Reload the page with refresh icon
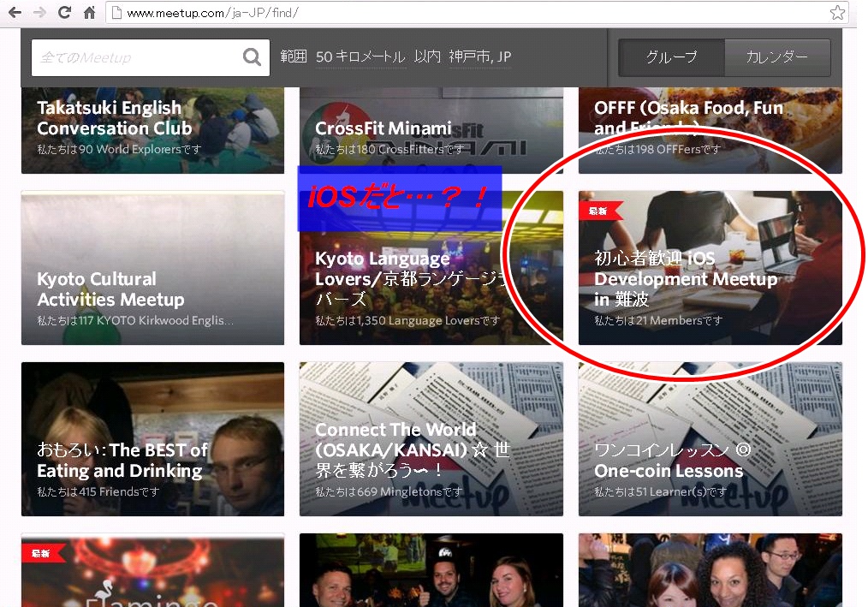Image resolution: width=868 pixels, height=607 pixels. 64,13
